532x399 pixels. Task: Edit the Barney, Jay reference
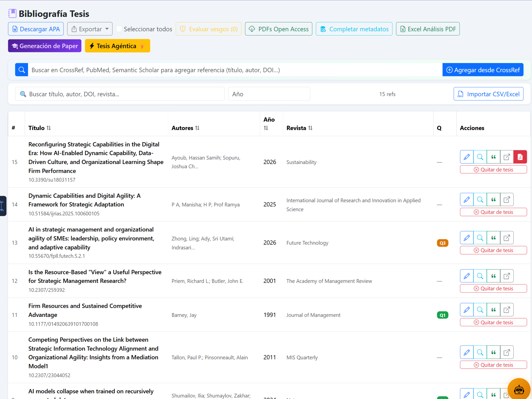pos(466,310)
